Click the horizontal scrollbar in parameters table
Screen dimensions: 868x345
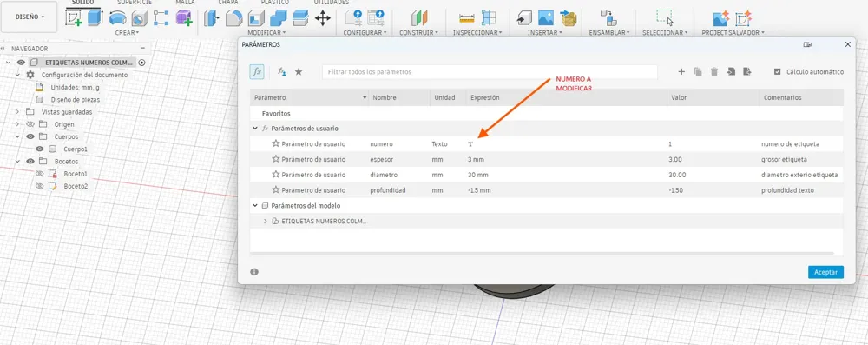[x=542, y=254]
